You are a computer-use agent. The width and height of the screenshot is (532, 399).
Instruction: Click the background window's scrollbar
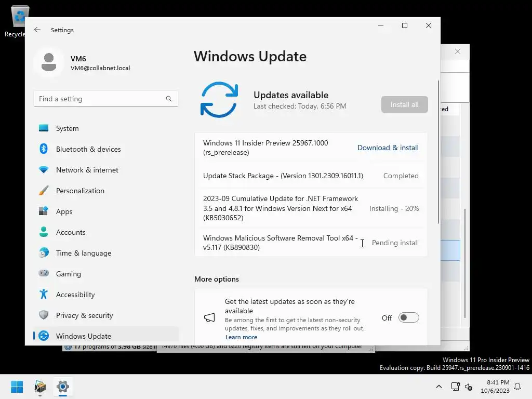pos(465,263)
